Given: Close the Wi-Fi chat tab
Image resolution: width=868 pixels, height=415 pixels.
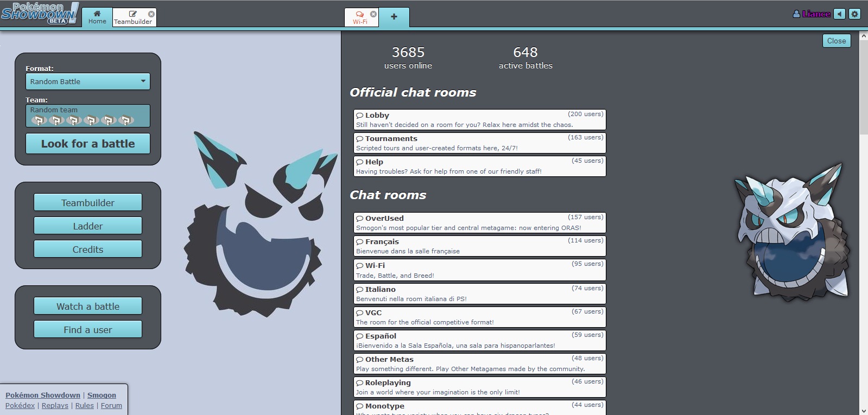Looking at the screenshot, I should [373, 14].
